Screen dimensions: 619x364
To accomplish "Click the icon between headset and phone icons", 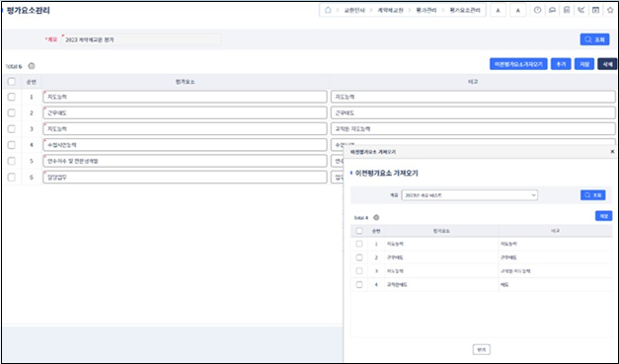I will point(567,10).
